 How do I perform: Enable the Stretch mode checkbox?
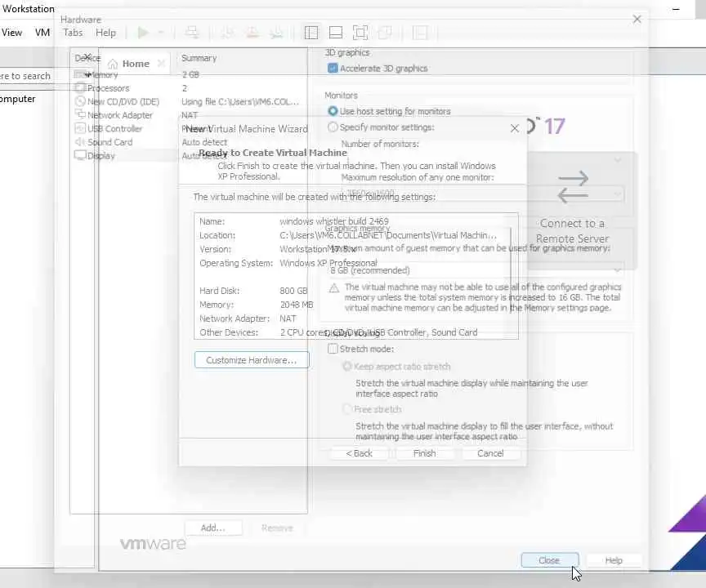point(333,349)
